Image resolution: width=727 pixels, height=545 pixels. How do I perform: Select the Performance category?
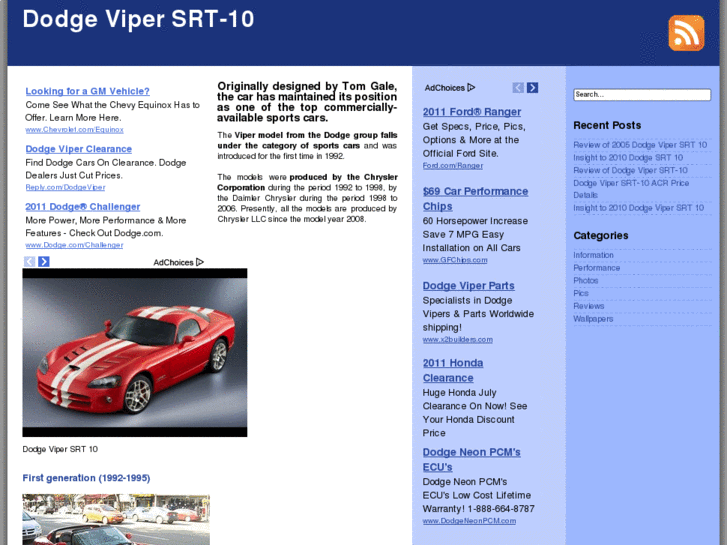(x=596, y=268)
